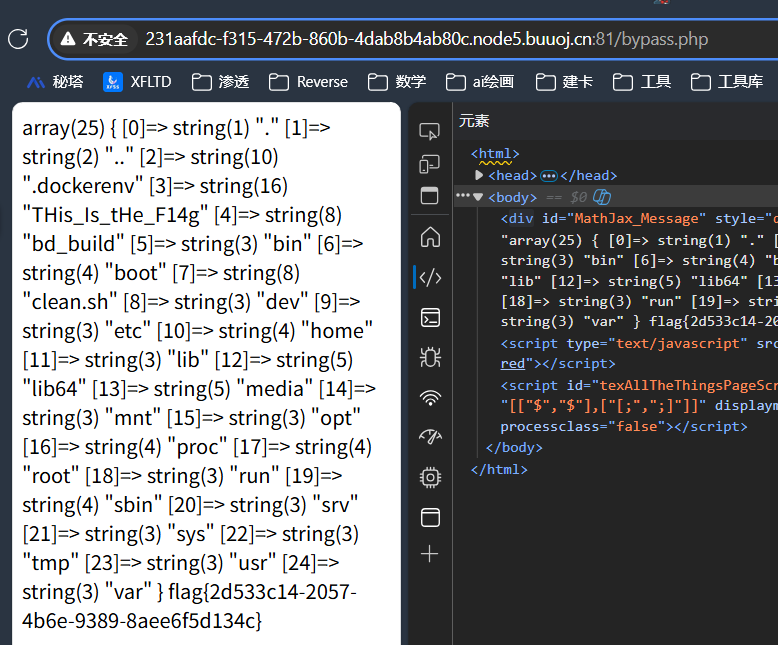Follow the underlined 'red' script src link

tap(513, 364)
